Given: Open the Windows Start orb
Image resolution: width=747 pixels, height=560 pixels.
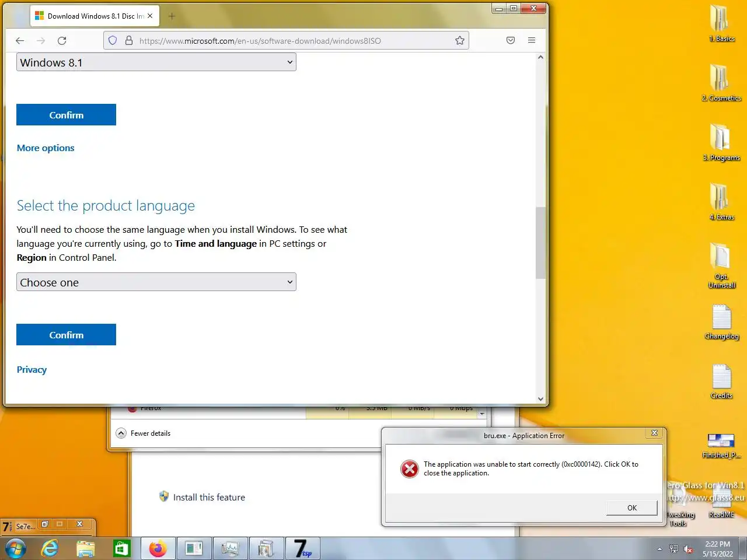Looking at the screenshot, I should point(16,549).
